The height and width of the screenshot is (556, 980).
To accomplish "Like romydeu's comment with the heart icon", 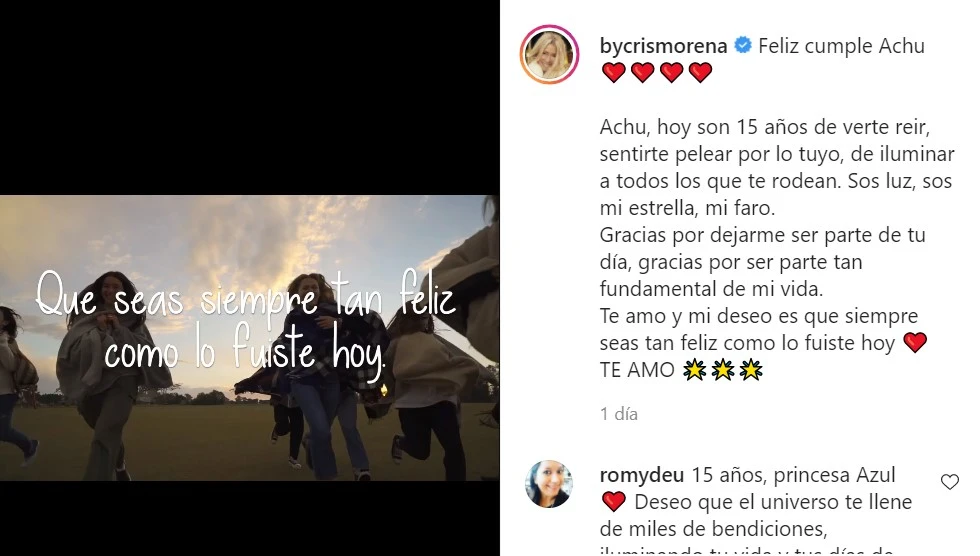I will pyautogui.click(x=949, y=482).
